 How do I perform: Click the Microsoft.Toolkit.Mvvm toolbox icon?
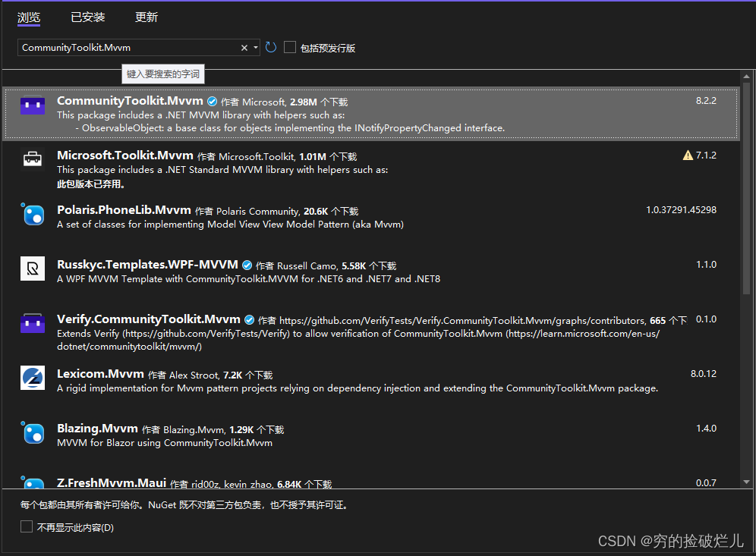32,159
